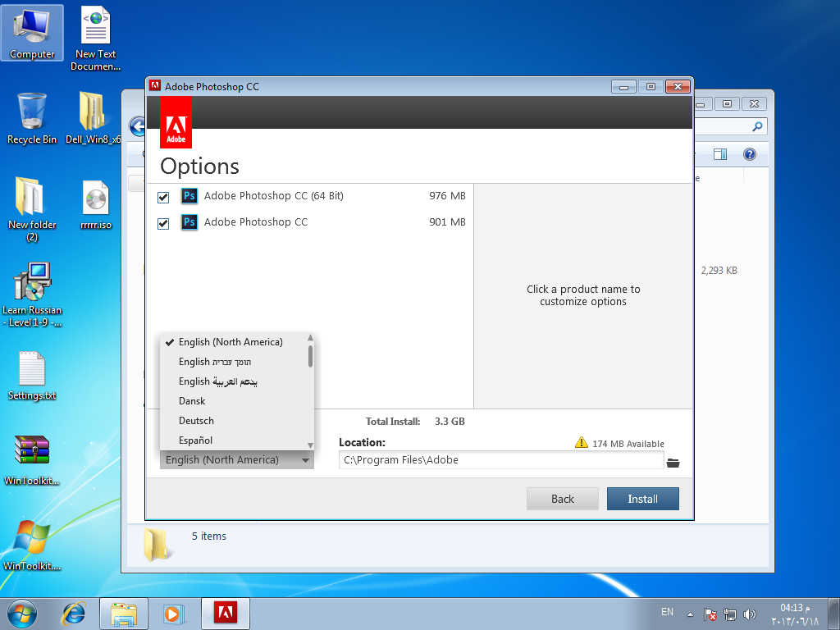Choose English with Hebrew support option

(215, 362)
